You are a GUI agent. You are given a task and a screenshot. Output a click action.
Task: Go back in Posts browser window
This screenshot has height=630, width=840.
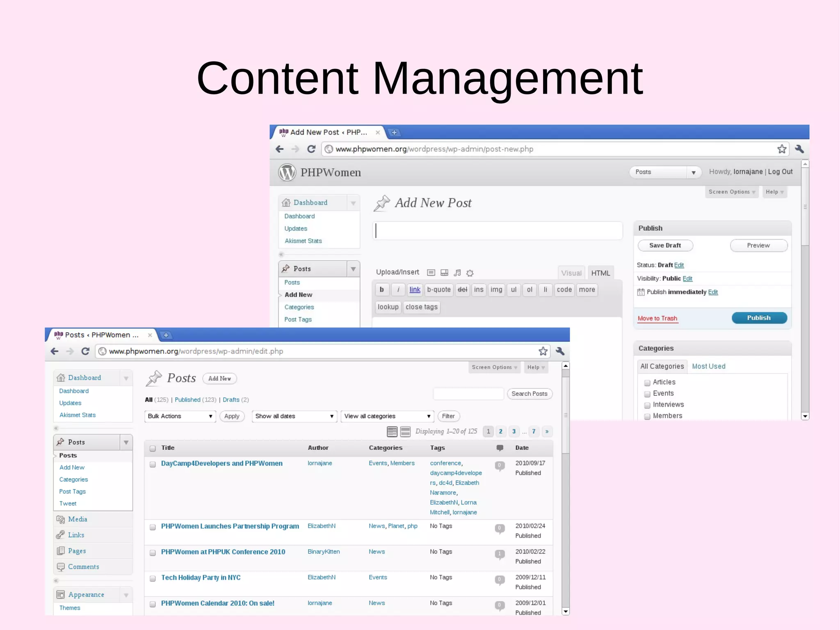pyautogui.click(x=55, y=351)
